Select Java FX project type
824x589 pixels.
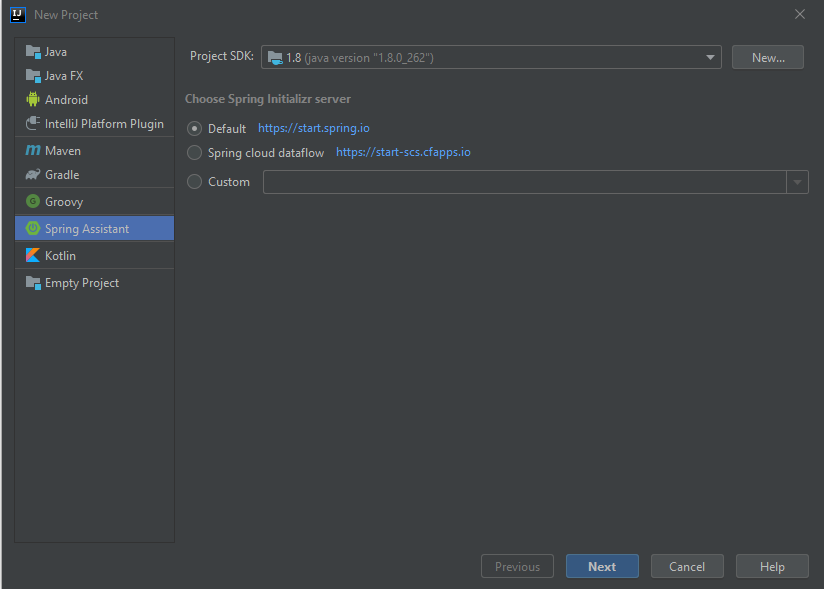[x=64, y=76]
